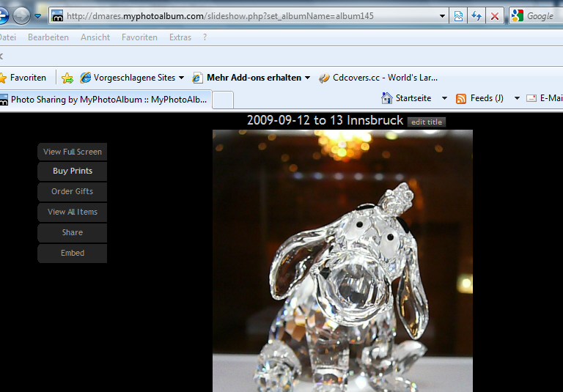
Task: Open the Cdcovers.cc favorites link
Action: (378, 78)
